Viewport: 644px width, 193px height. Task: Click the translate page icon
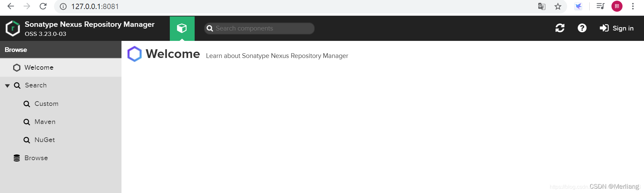pyautogui.click(x=542, y=6)
